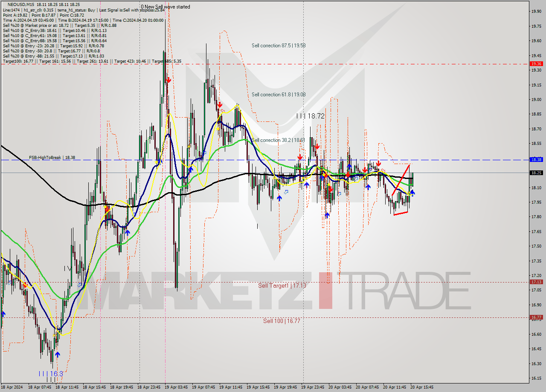
Task: Click the '18 Apr 2024' time axis label
Action: (x=12, y=387)
